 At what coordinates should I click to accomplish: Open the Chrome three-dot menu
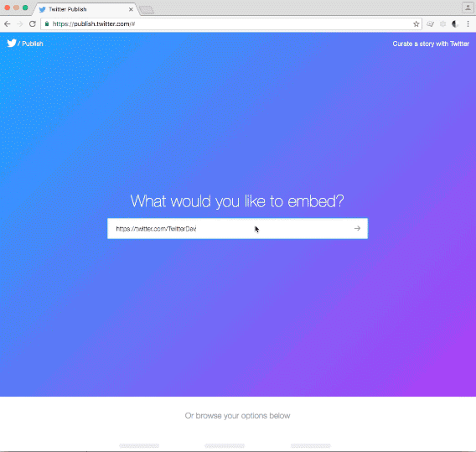click(468, 24)
